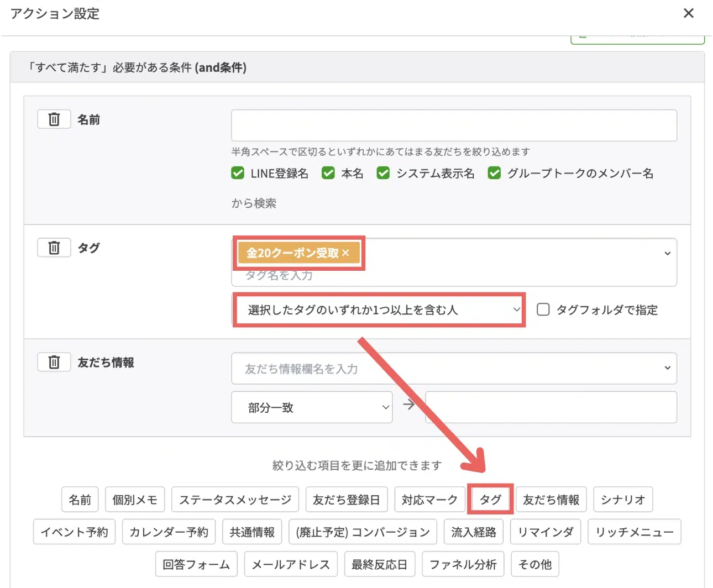The width and height of the screenshot is (713, 588).
Task: Add (廃止予定) コンバージョン filter item
Action: coord(363,532)
